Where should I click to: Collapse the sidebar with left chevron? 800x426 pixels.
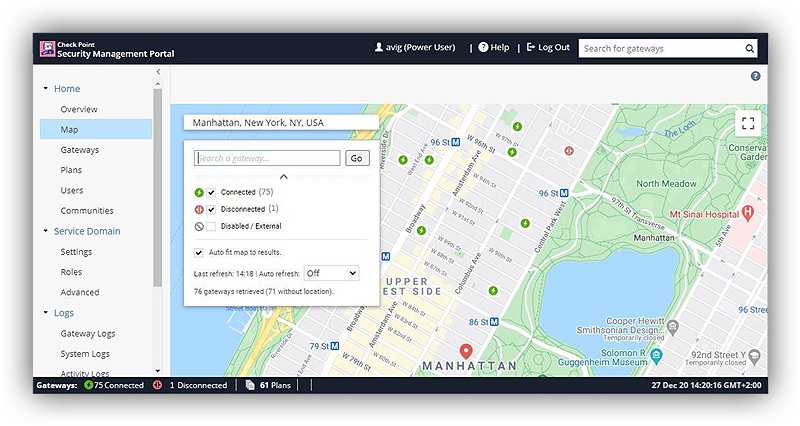tap(158, 72)
